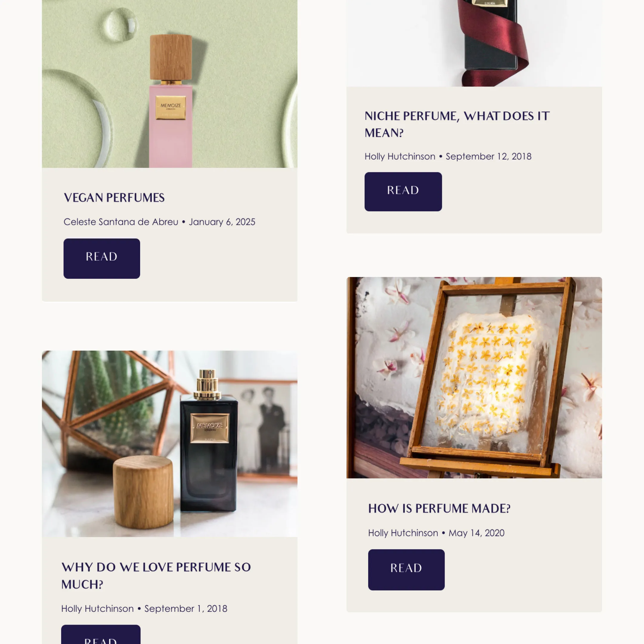The width and height of the screenshot is (644, 644).
Task: Open Niche Perfume, What Does It Mean title
Action: click(x=457, y=124)
